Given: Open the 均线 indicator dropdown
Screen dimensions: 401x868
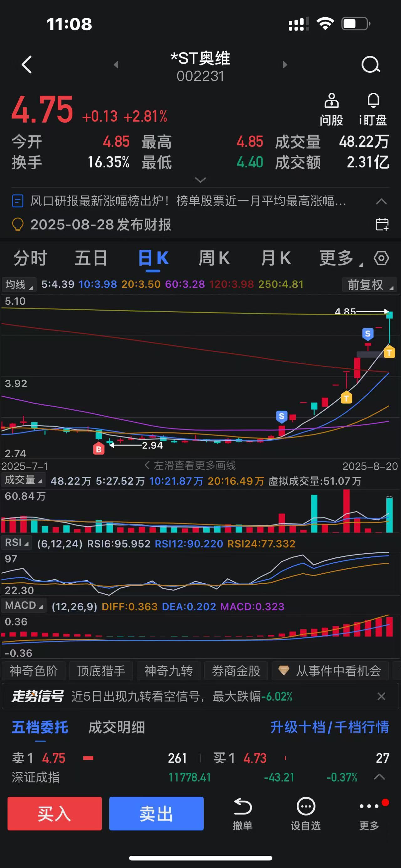Looking at the screenshot, I should click(19, 284).
